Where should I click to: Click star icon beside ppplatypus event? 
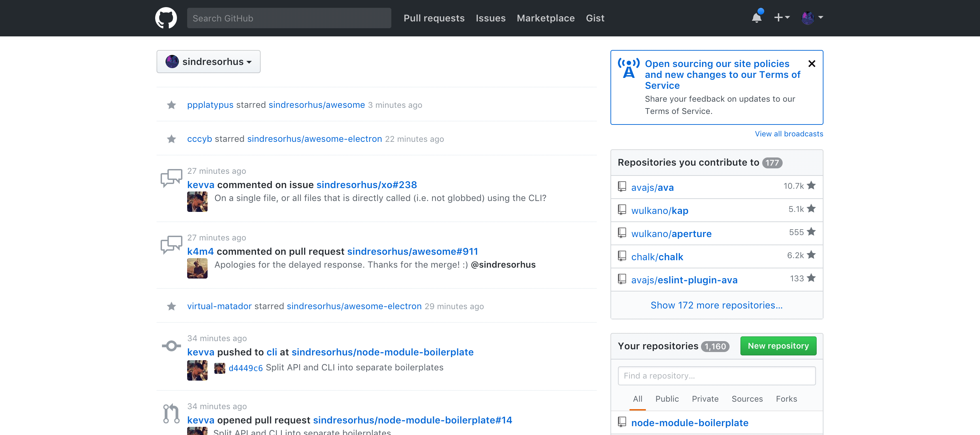pos(171,104)
